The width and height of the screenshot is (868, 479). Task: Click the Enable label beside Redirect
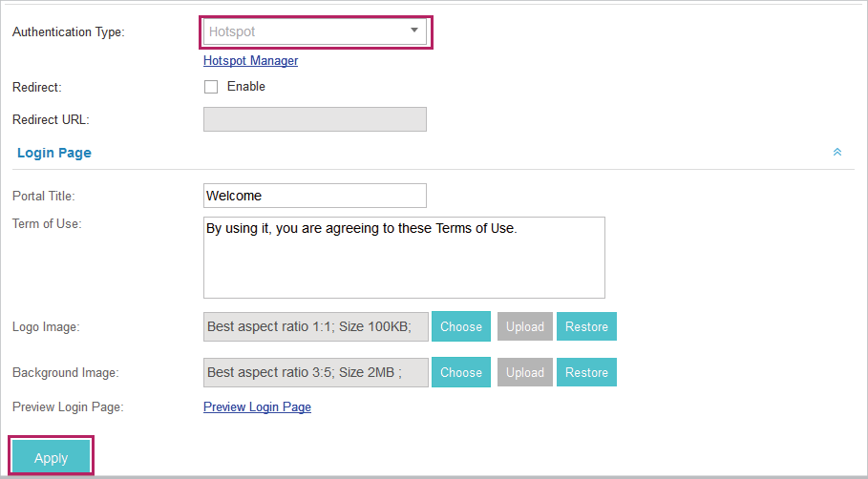tap(246, 86)
